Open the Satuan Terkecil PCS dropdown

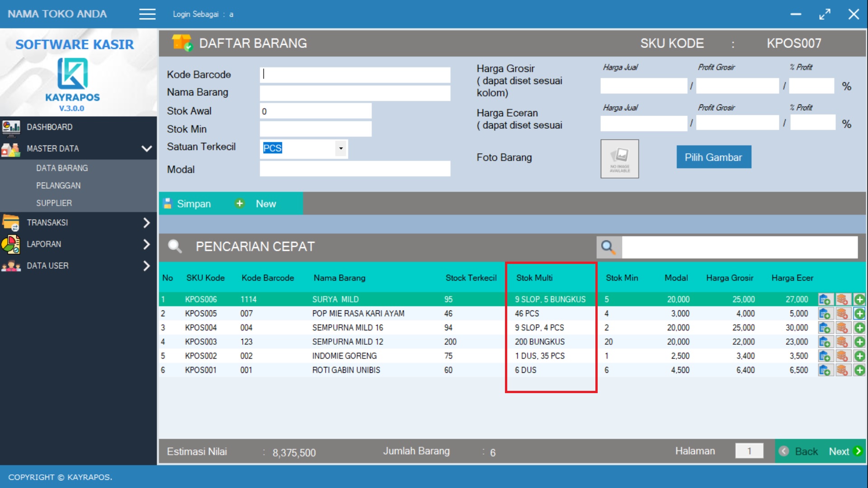pyautogui.click(x=341, y=148)
